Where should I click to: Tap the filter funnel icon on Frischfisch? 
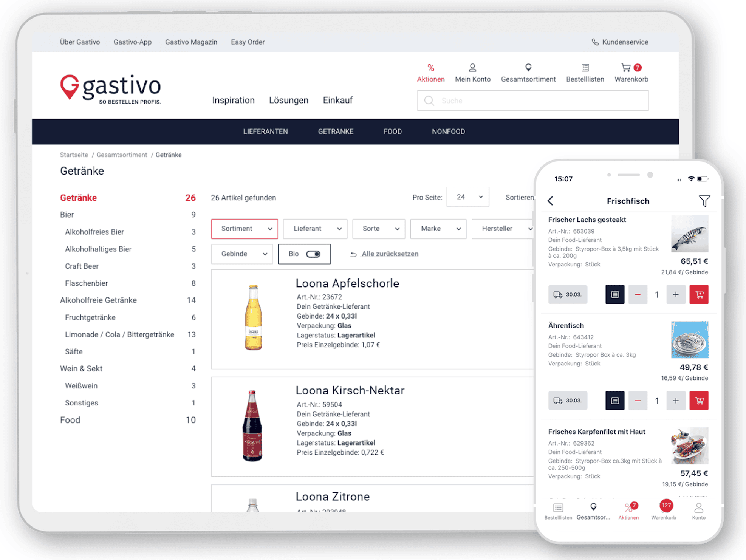click(x=704, y=201)
